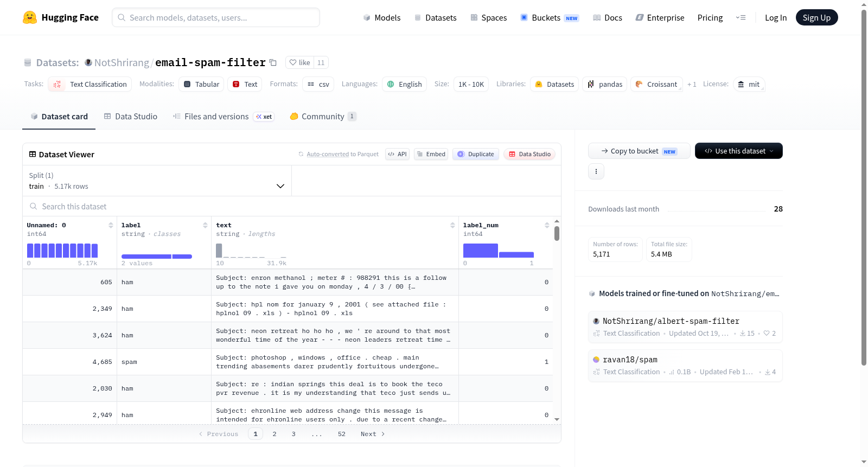Click the label classes distribution bar
This screenshot has height=467, width=868.
(x=157, y=257)
